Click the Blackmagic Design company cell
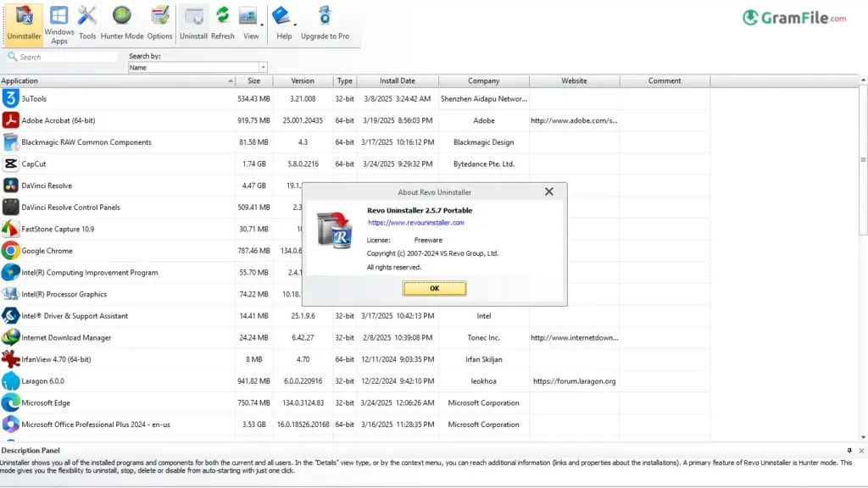The image size is (868, 488). click(x=484, y=142)
